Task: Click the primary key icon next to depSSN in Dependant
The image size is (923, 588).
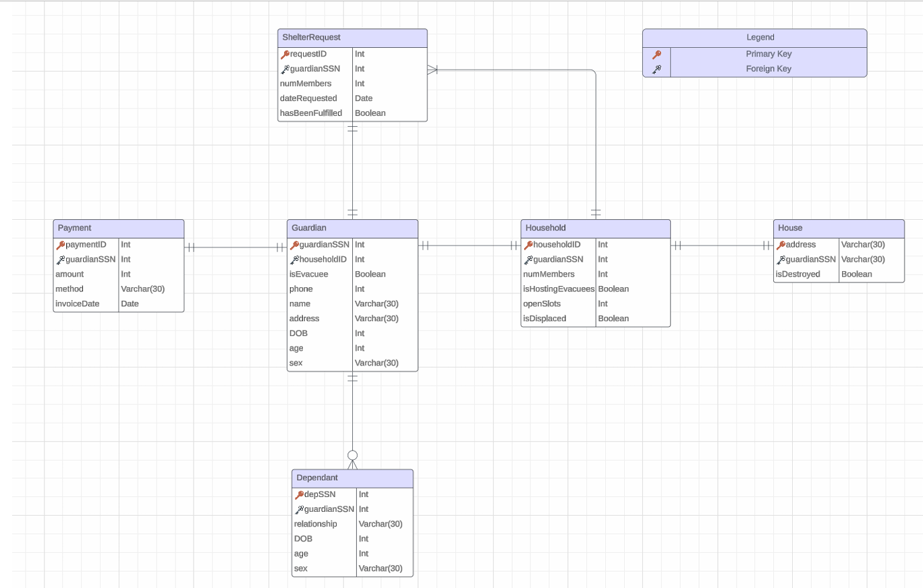Action: pos(300,494)
